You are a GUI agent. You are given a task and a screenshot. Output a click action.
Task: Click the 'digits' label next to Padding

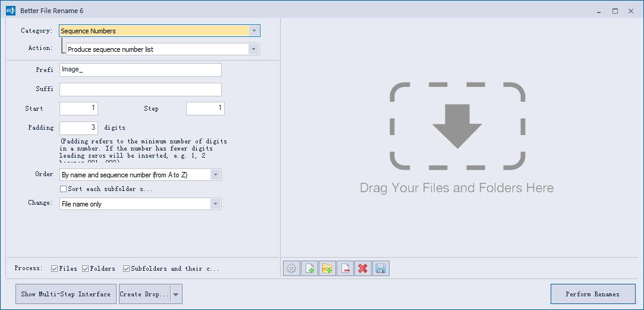(115, 128)
